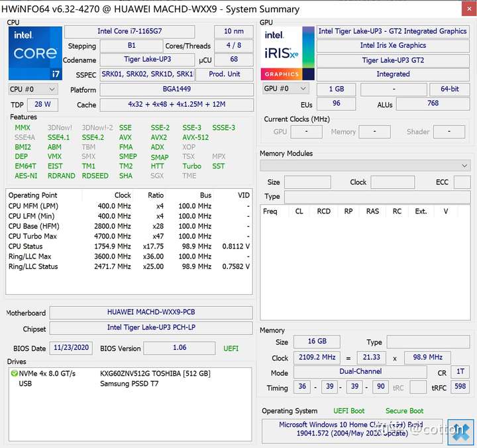Select the 10 nm process value
Screen dimensions: 477x448
coord(234,31)
